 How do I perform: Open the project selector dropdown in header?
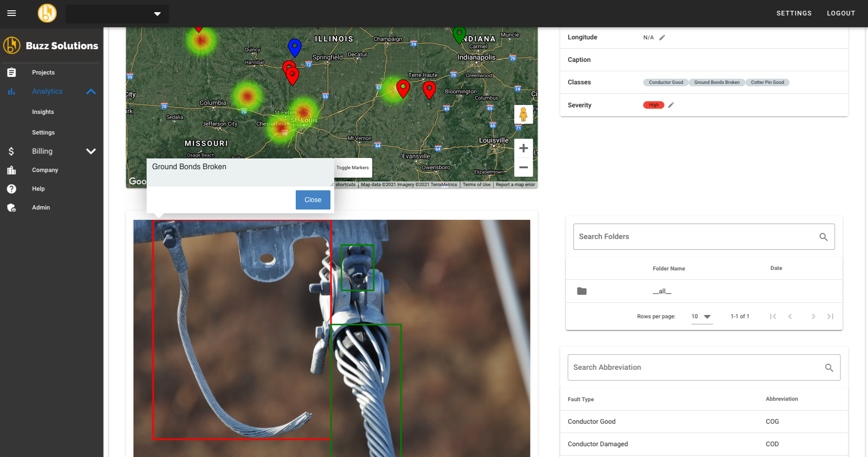pos(117,14)
